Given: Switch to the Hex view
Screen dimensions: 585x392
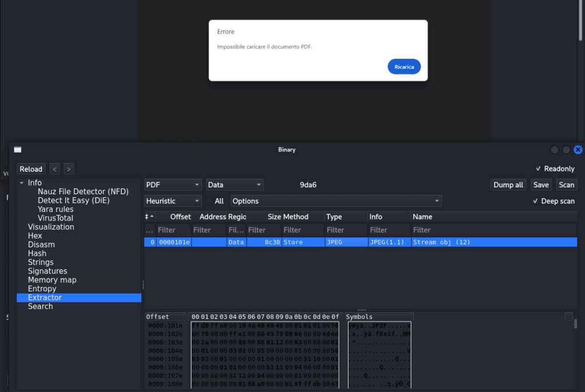Looking at the screenshot, I should click(x=35, y=236).
